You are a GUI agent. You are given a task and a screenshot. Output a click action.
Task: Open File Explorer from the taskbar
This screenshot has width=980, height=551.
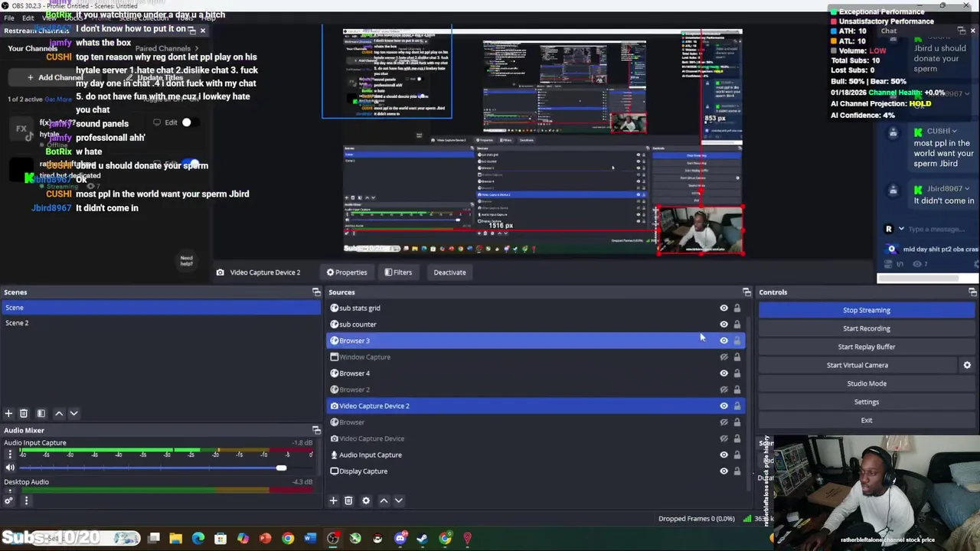[x=176, y=539]
